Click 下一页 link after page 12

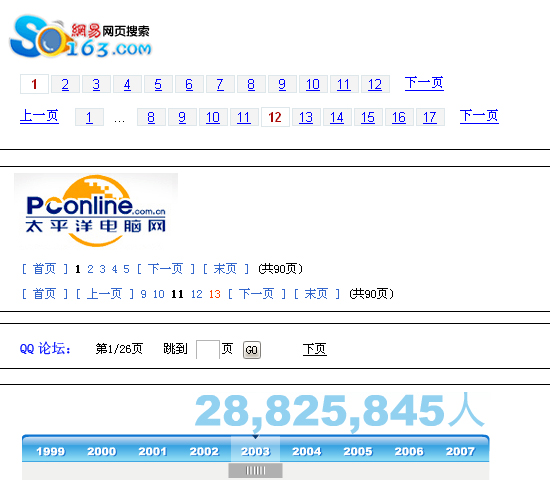point(424,84)
